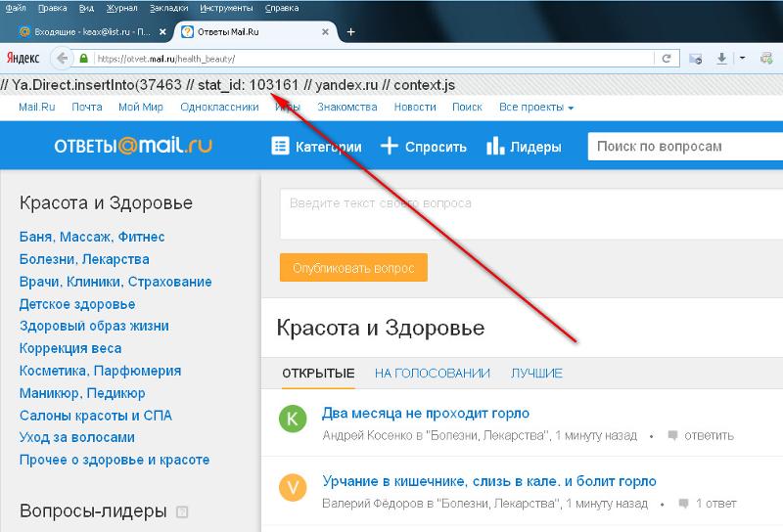
Task: Click green K user avatar
Action: 293,419
